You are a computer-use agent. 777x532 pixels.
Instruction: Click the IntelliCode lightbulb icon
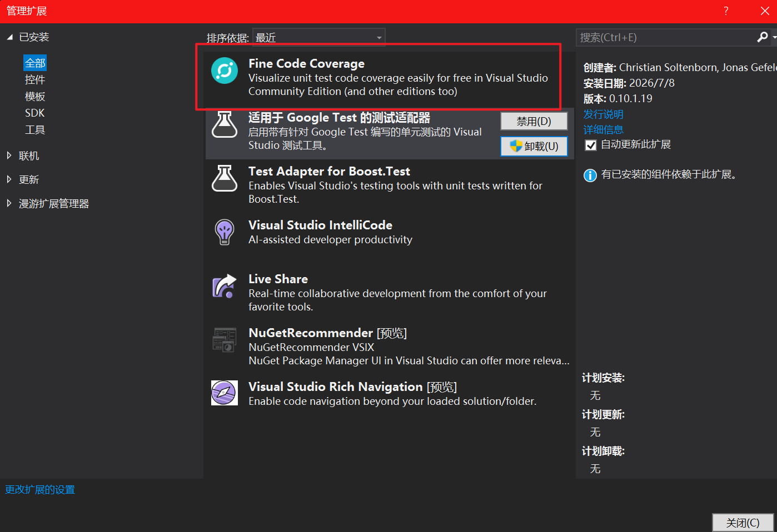pos(225,232)
